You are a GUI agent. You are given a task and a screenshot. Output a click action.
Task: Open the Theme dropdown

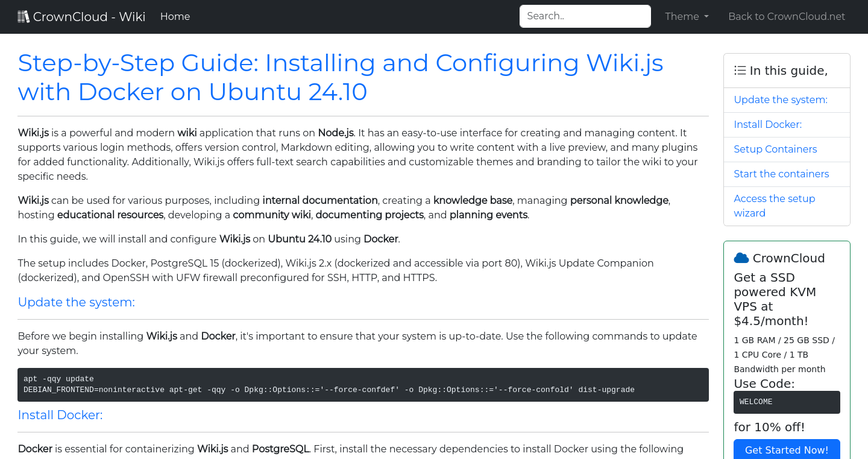pyautogui.click(x=686, y=16)
